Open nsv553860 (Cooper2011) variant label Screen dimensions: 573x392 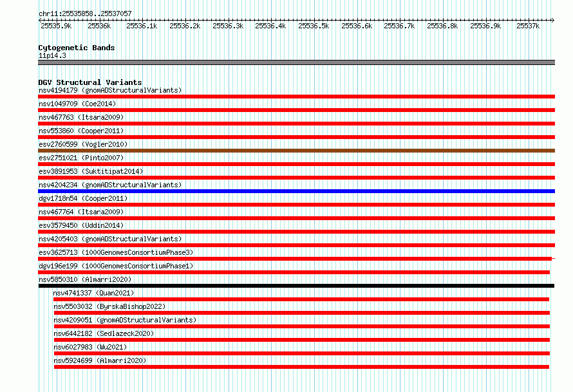81,131
